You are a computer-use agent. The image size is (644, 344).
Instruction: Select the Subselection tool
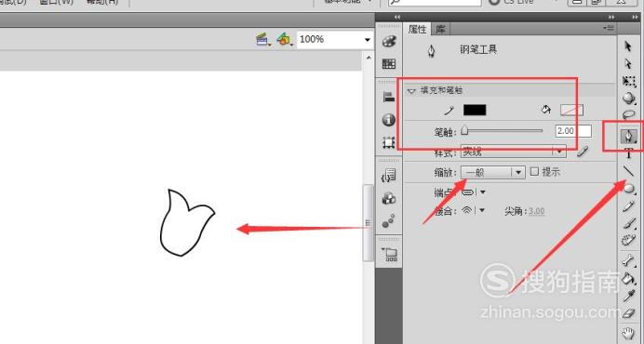tap(628, 63)
